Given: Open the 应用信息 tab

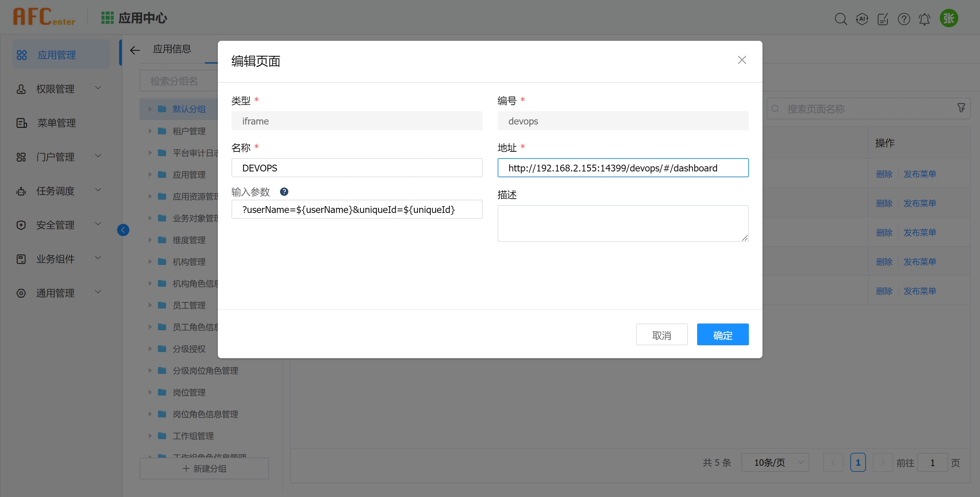Looking at the screenshot, I should (172, 49).
